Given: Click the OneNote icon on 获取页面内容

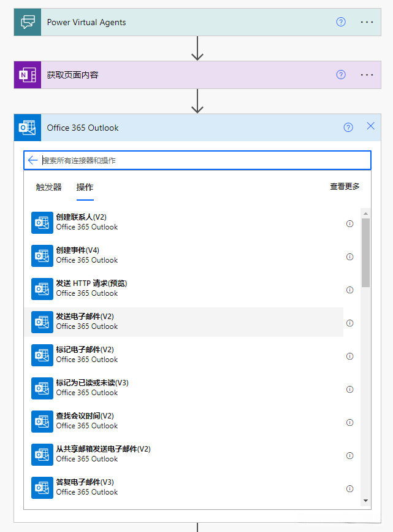Looking at the screenshot, I should point(28,75).
